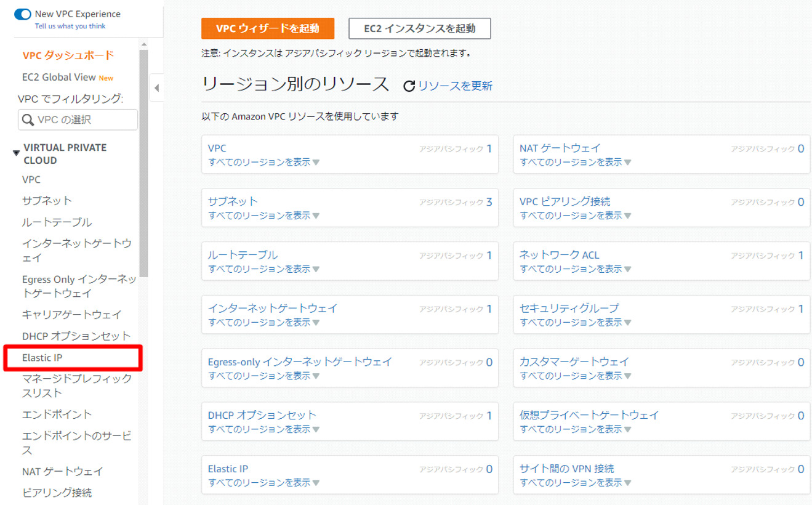Toggle the New VPC Experience switch

pyautogui.click(x=23, y=14)
